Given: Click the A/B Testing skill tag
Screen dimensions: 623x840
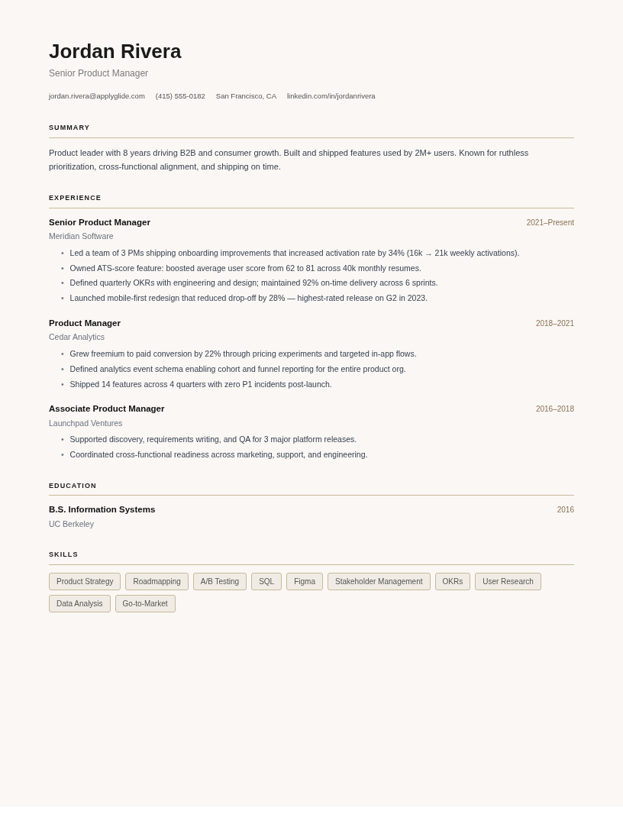Looking at the screenshot, I should pos(220,582).
